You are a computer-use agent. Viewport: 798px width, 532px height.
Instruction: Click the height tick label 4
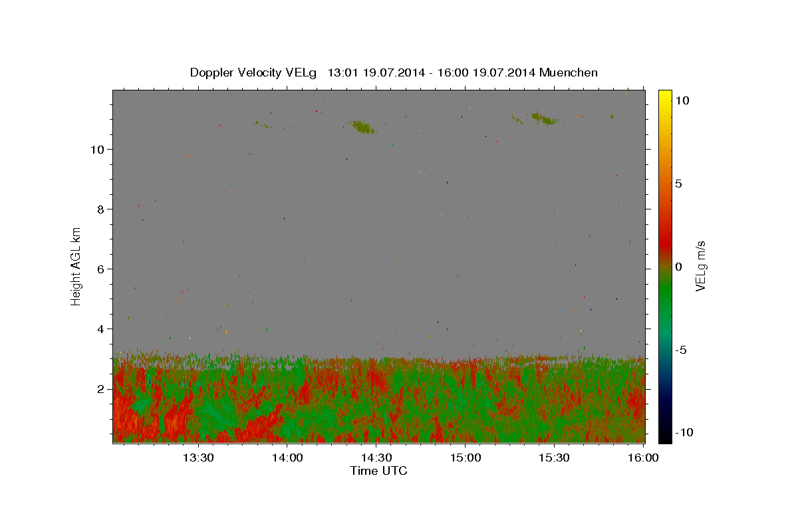[x=100, y=329]
